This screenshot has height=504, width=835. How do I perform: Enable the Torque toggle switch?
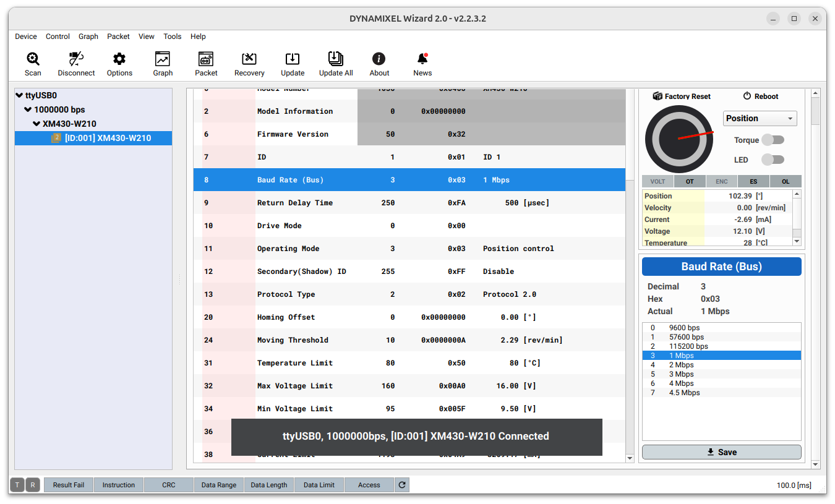point(773,140)
